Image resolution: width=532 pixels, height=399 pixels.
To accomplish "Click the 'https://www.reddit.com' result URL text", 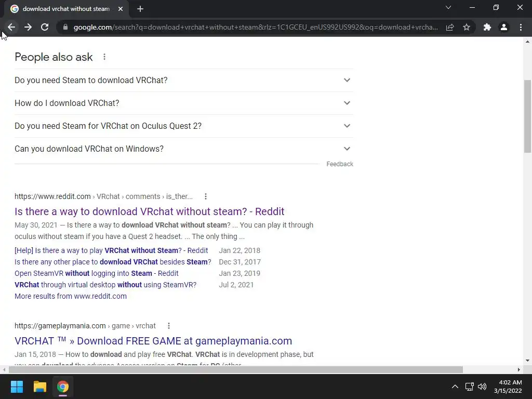I will pos(52,196).
